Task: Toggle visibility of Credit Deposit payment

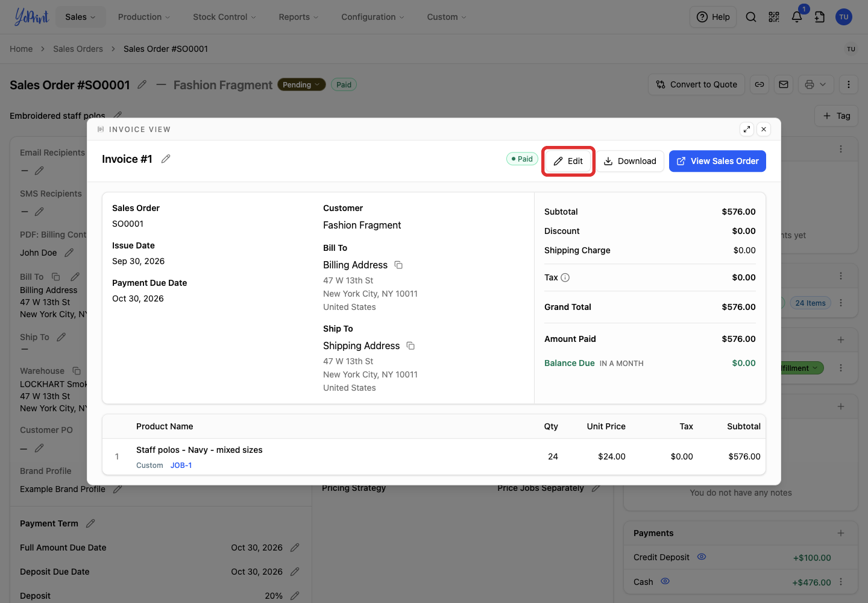Action: point(702,557)
